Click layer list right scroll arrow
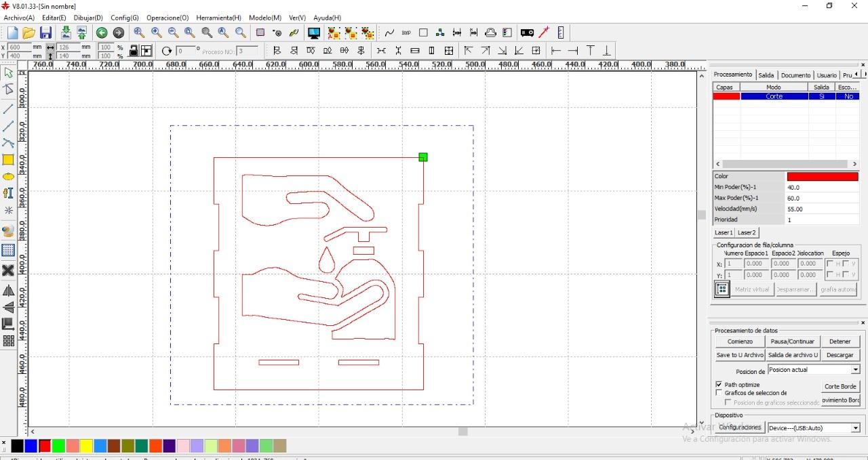Screen dimensions: 868x460 point(854,164)
